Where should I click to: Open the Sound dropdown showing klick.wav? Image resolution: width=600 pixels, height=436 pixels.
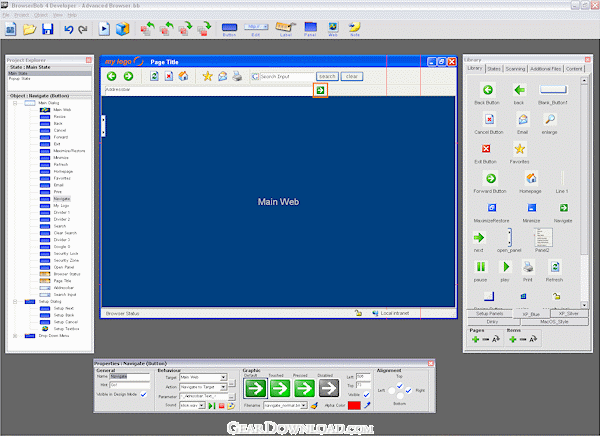[x=202, y=405]
